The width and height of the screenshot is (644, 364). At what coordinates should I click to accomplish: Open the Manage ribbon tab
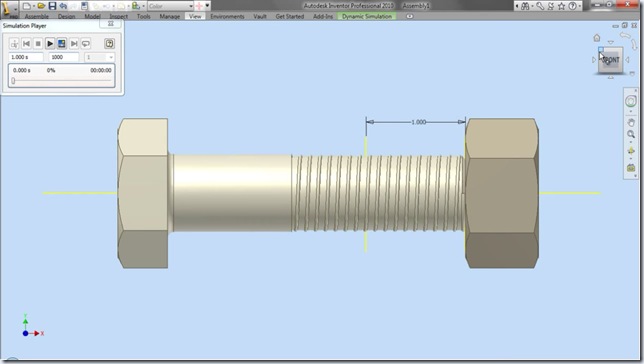[170, 16]
